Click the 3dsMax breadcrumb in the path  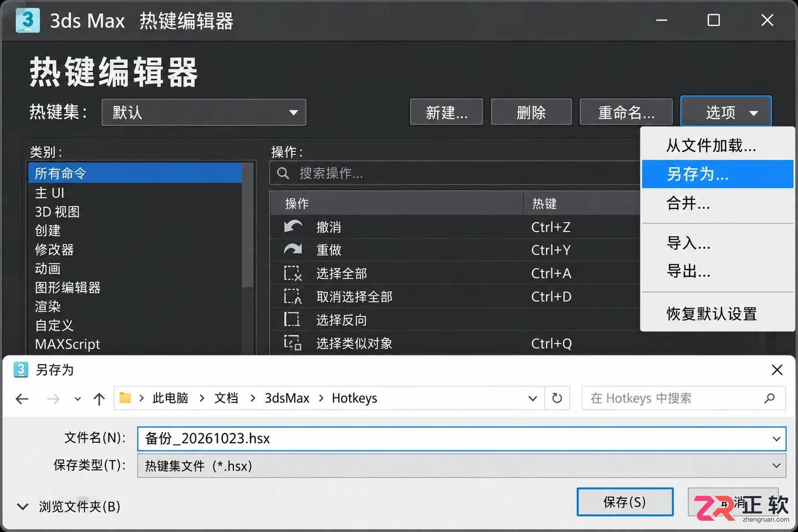[x=287, y=398]
